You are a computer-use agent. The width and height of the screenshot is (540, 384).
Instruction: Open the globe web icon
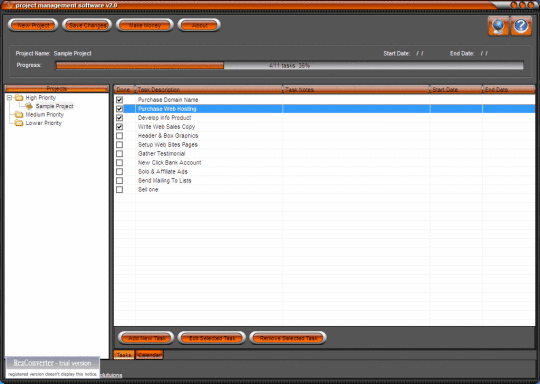[x=498, y=26]
